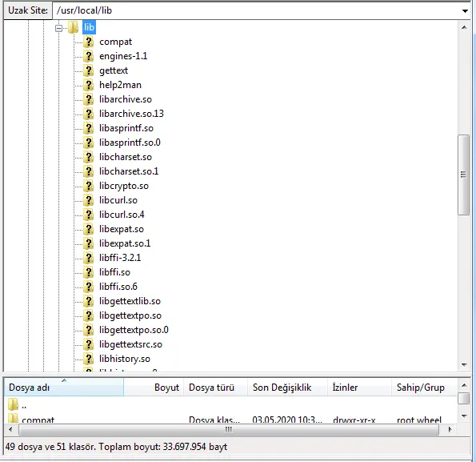Screen dimensions: 476x462
Task: Click the icon beside libarchive.so.13
Action: (88, 114)
